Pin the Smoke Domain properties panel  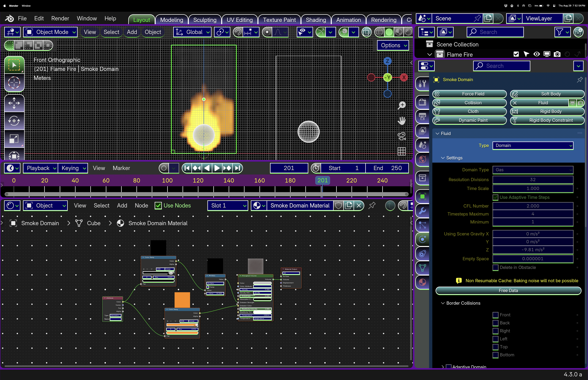point(580,80)
